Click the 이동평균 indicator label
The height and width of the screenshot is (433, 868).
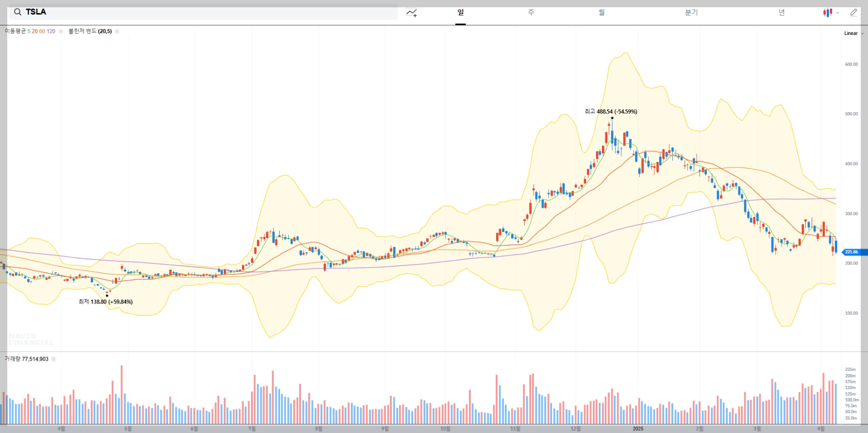pos(15,31)
